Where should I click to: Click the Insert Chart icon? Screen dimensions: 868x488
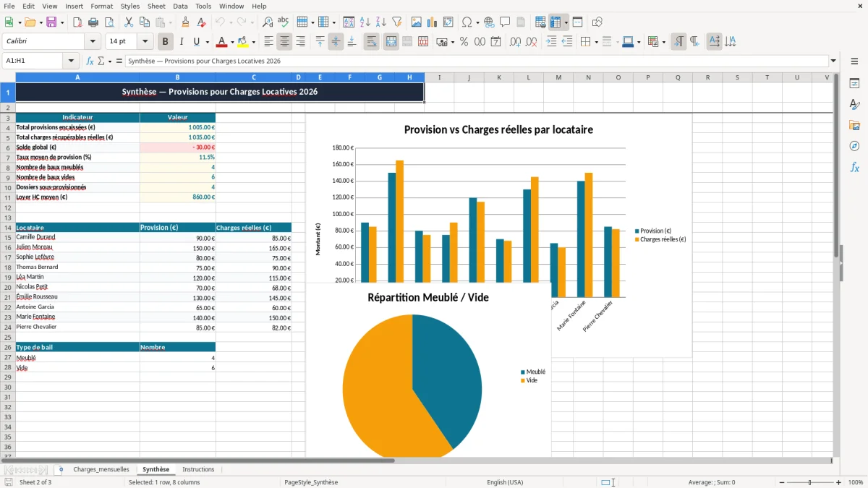click(433, 22)
